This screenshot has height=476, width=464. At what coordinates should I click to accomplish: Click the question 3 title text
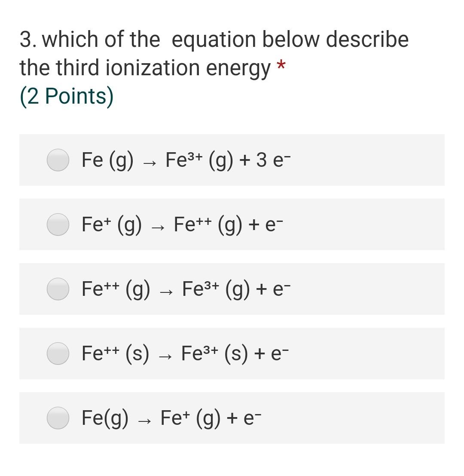tap(214, 53)
